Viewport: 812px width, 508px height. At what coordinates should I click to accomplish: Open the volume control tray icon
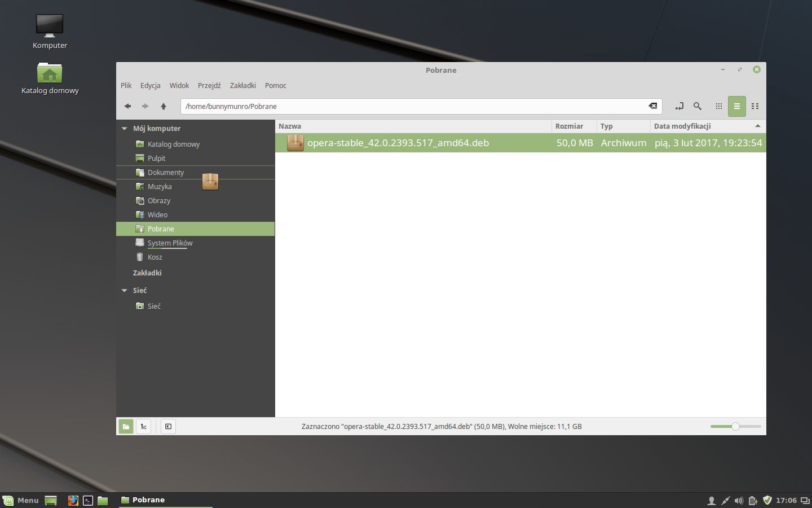(x=739, y=501)
